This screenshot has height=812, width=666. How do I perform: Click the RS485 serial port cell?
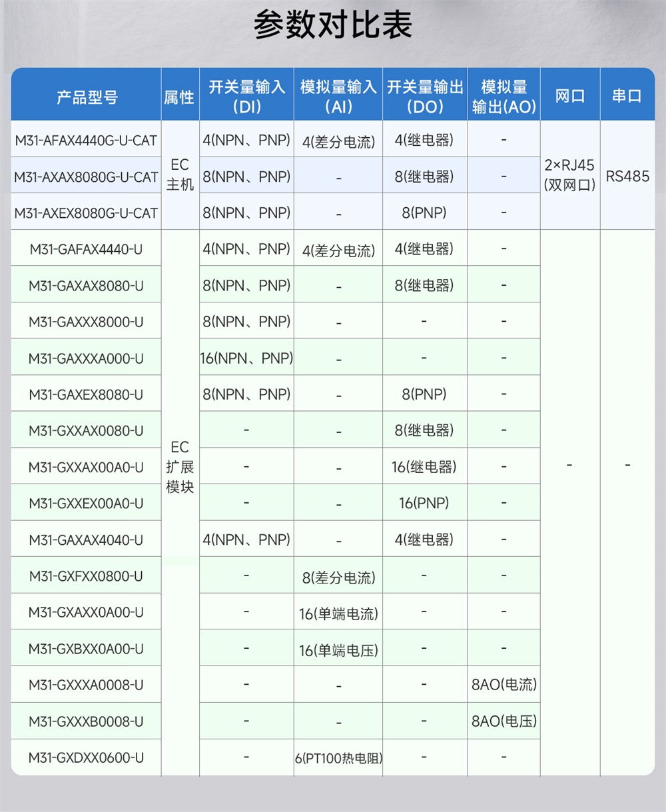tap(627, 175)
